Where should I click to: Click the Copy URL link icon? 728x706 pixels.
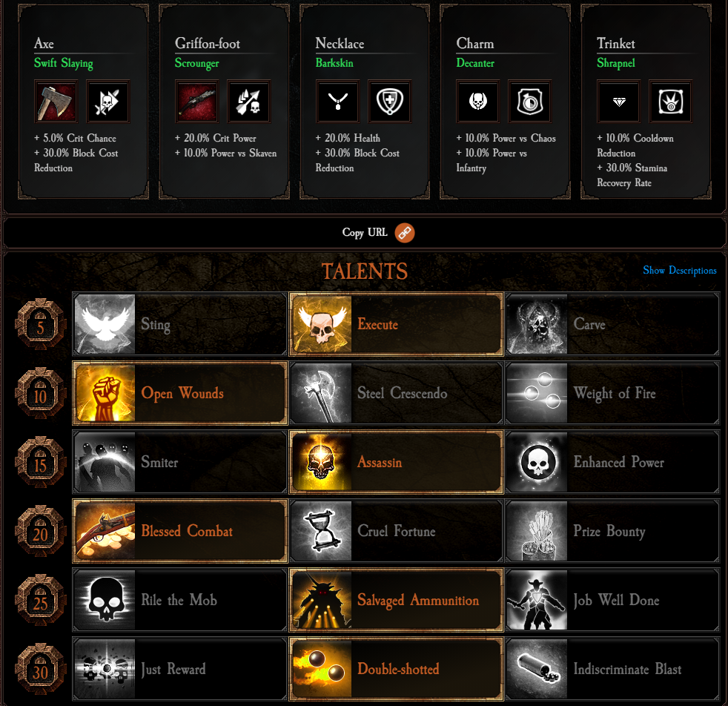[404, 233]
